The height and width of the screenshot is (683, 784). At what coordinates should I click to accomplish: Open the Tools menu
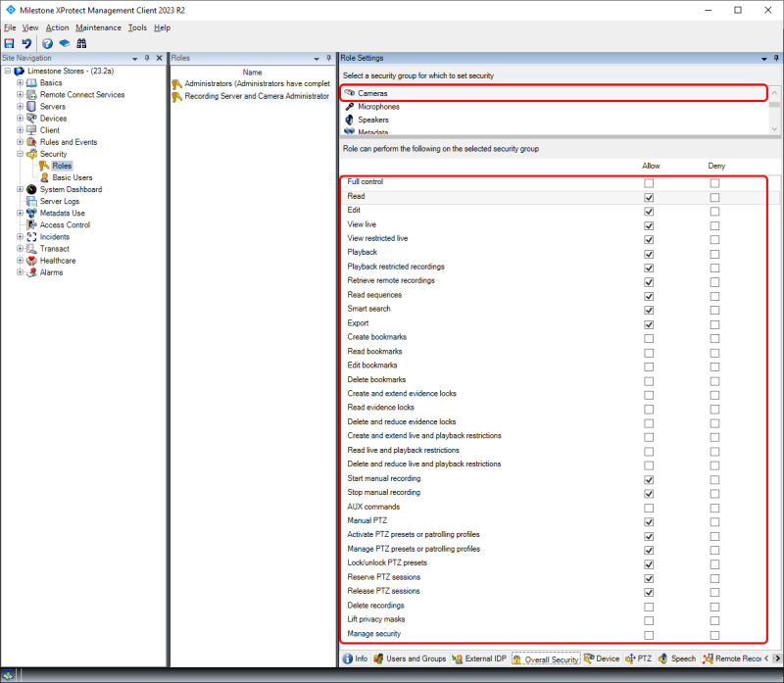click(137, 28)
